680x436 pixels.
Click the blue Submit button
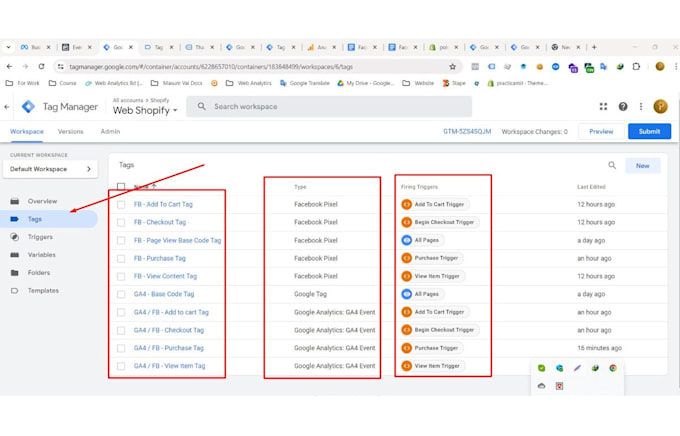[649, 131]
